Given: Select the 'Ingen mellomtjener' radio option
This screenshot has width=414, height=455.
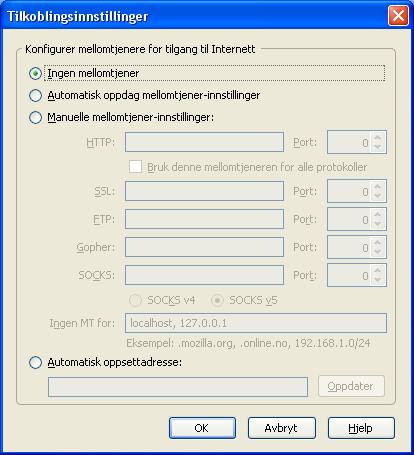Looking at the screenshot, I should (x=35, y=73).
